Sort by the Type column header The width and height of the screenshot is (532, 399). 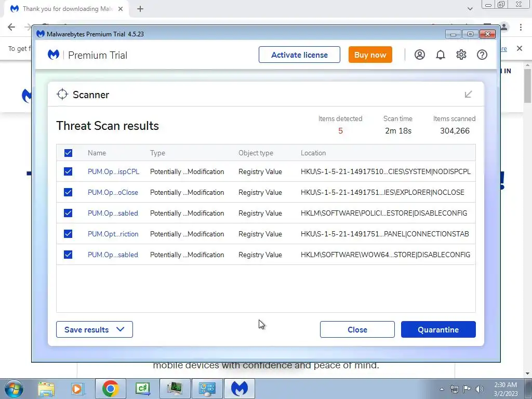[157, 153]
